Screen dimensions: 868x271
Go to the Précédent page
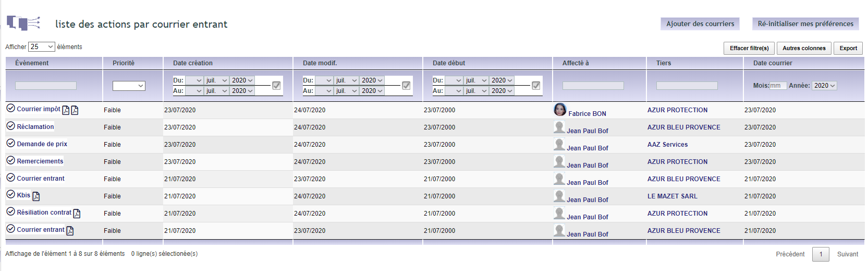[790, 254]
